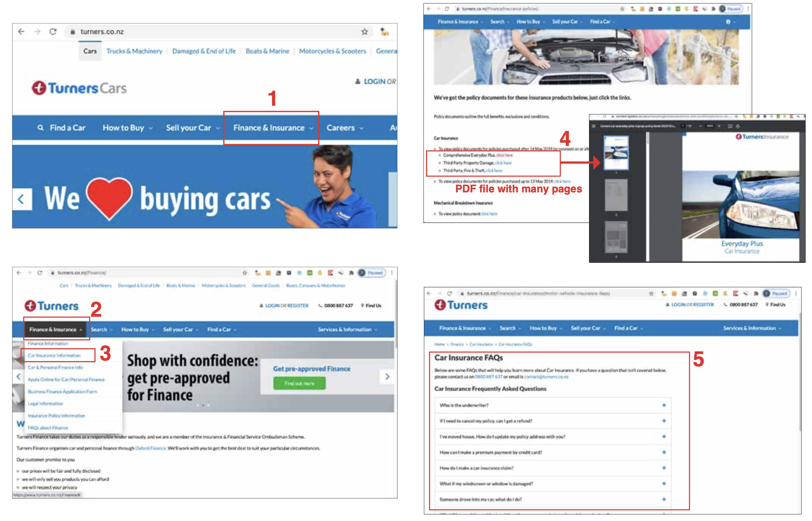Select Insurance Policy Information menu item

click(57, 416)
